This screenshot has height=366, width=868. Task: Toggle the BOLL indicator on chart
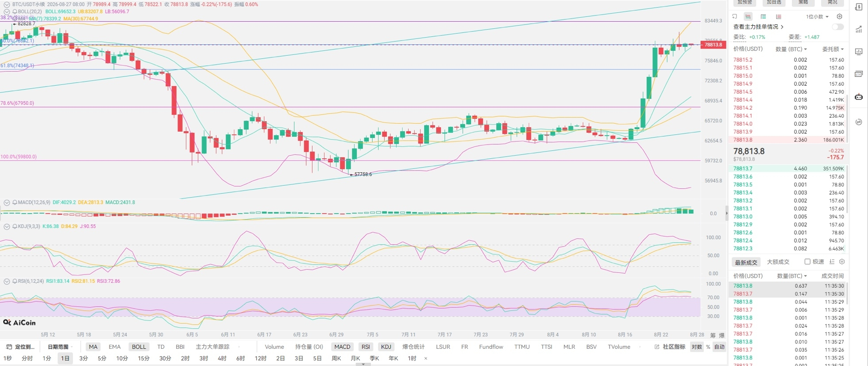click(139, 347)
